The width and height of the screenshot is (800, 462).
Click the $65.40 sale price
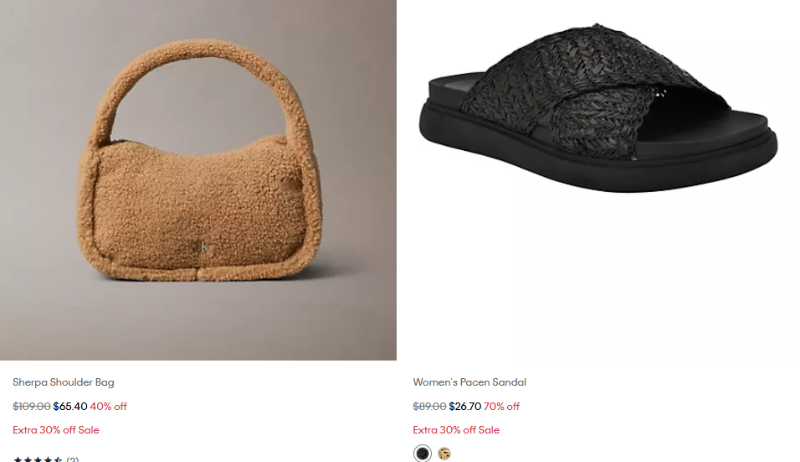click(70, 406)
